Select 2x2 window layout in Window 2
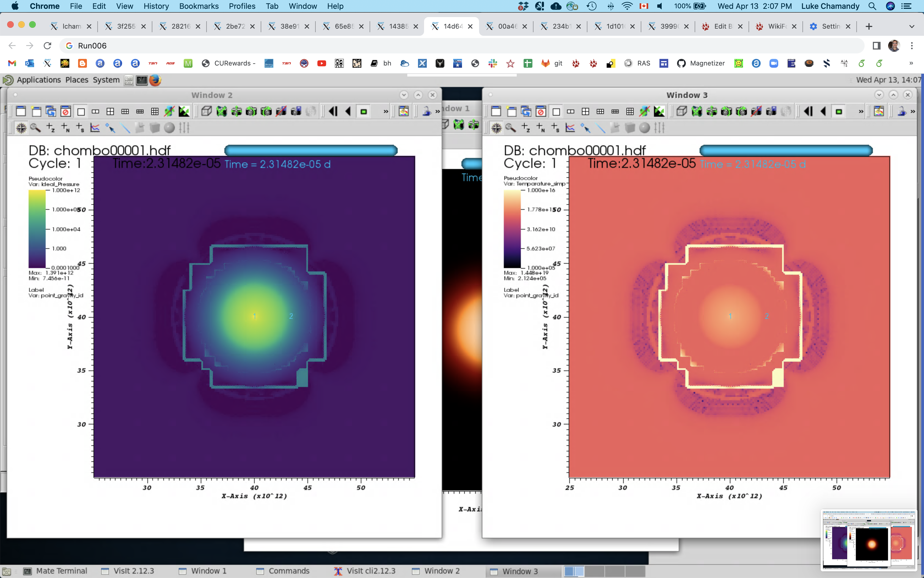This screenshot has width=924, height=578. coord(110,111)
